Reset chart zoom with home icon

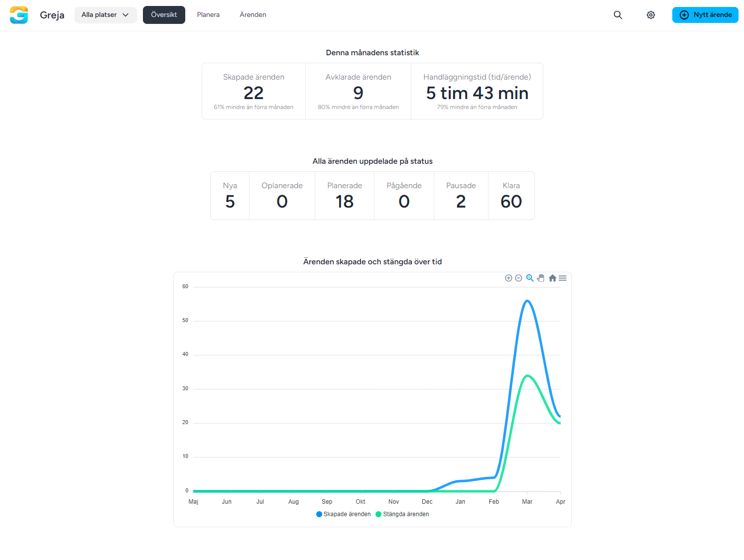point(552,278)
